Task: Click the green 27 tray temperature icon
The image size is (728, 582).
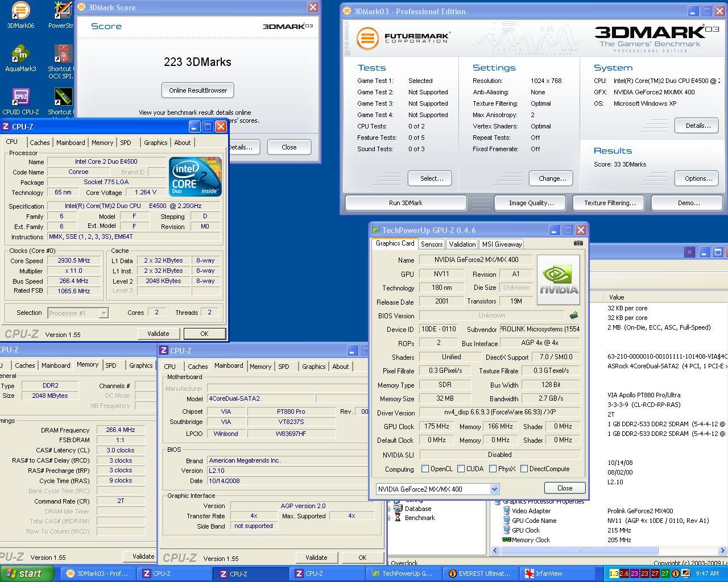Action: 665,573
